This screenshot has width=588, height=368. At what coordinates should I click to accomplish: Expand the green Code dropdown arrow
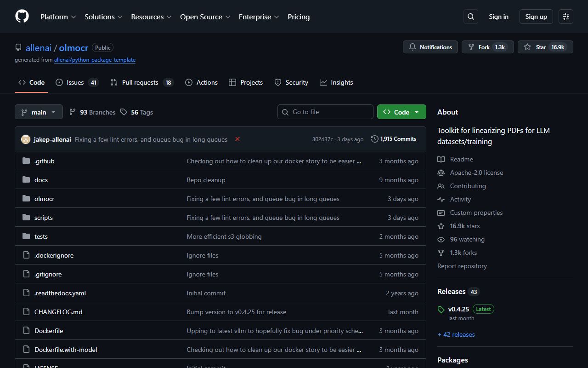(x=417, y=112)
